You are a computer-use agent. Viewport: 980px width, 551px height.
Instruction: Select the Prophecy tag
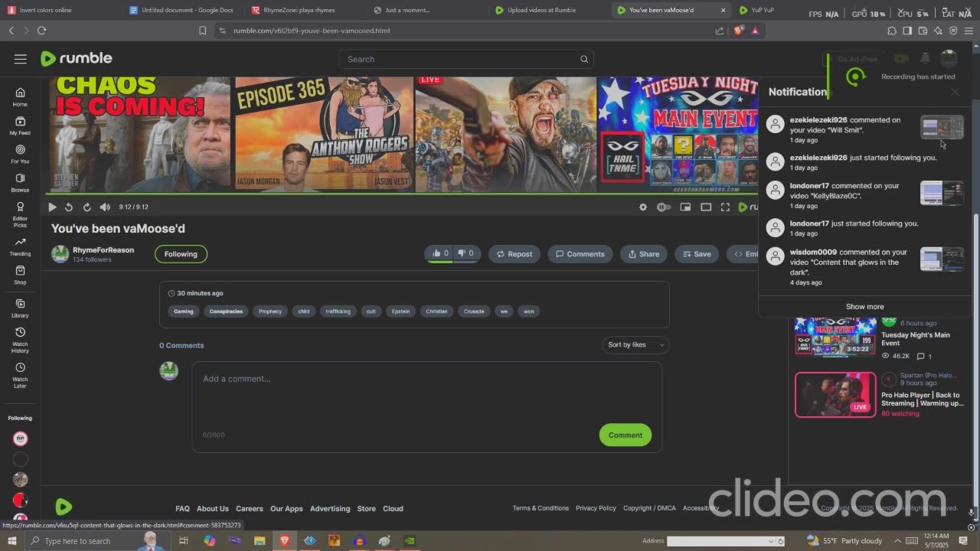[270, 311]
